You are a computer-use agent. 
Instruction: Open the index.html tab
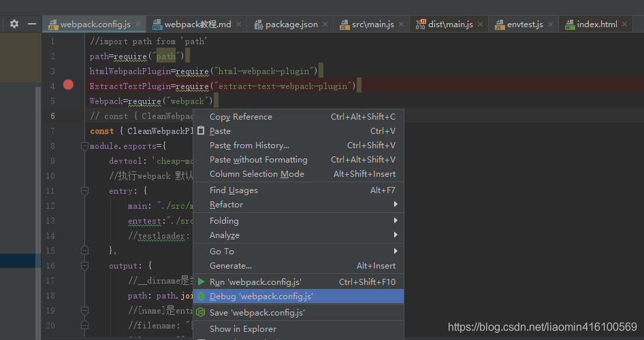coord(597,24)
